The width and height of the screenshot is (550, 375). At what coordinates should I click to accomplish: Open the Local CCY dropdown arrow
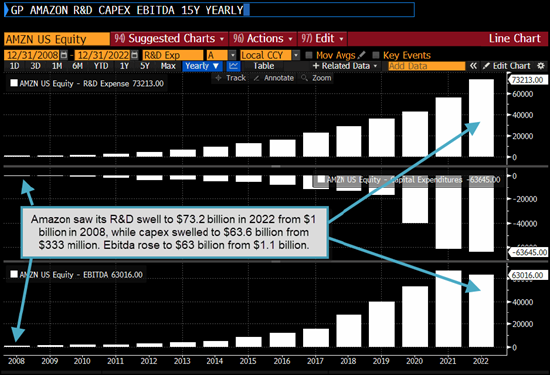(x=296, y=55)
